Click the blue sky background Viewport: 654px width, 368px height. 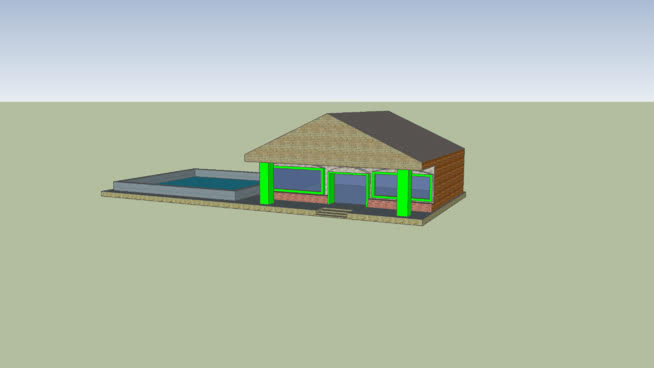coord(327,50)
